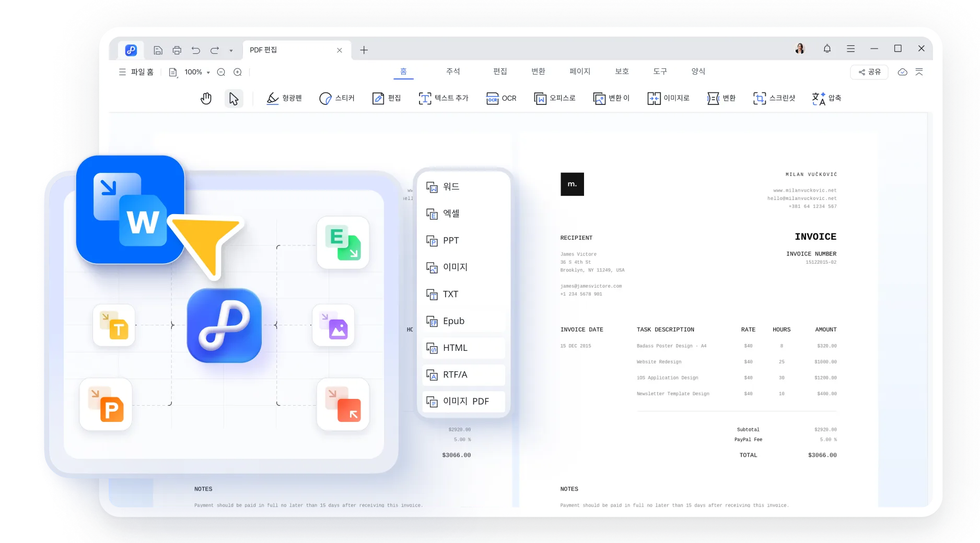This screenshot has width=980, height=543.
Task: Click the 텍스트 추가 add text tool
Action: pos(444,98)
